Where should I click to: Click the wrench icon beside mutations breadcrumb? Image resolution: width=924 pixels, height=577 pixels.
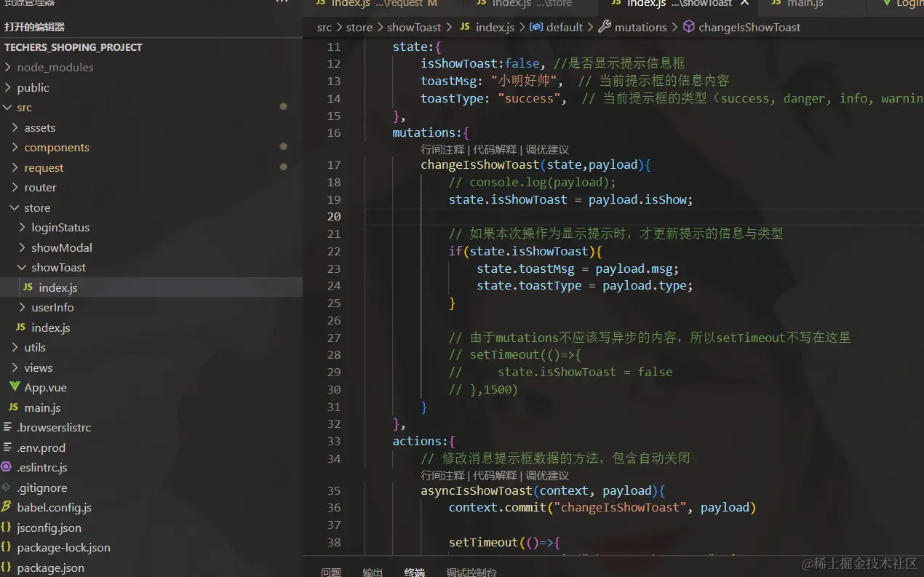[605, 27]
